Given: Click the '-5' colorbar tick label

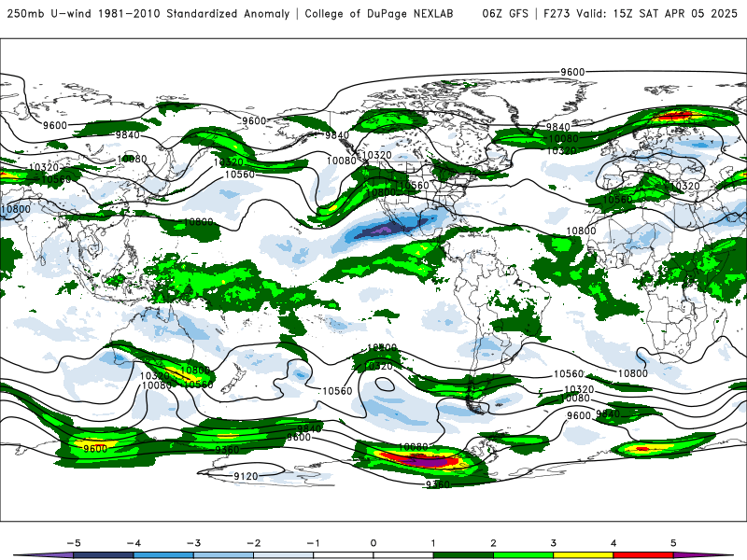Looking at the screenshot, I should (74, 543).
